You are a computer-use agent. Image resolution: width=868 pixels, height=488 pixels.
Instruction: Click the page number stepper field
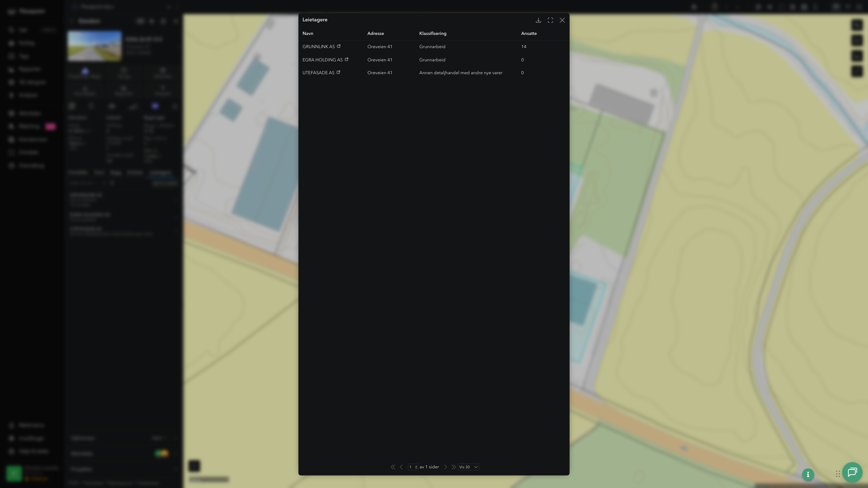pyautogui.click(x=413, y=467)
